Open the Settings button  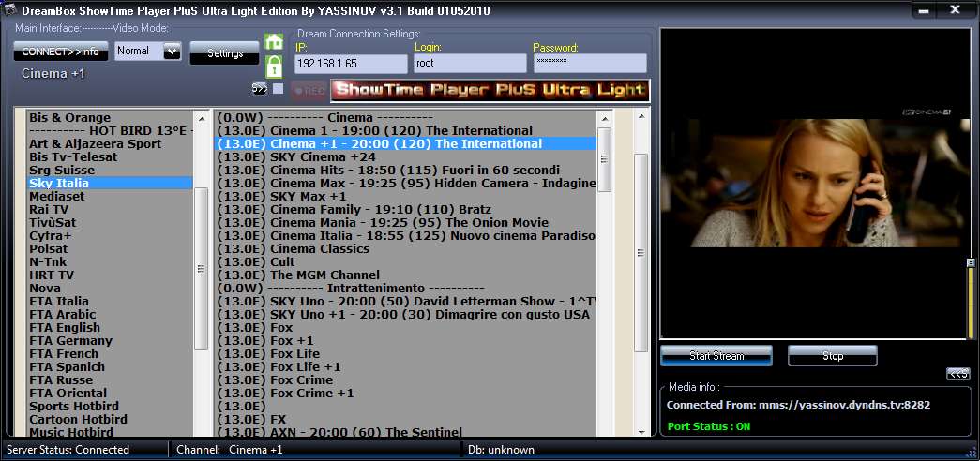(224, 53)
